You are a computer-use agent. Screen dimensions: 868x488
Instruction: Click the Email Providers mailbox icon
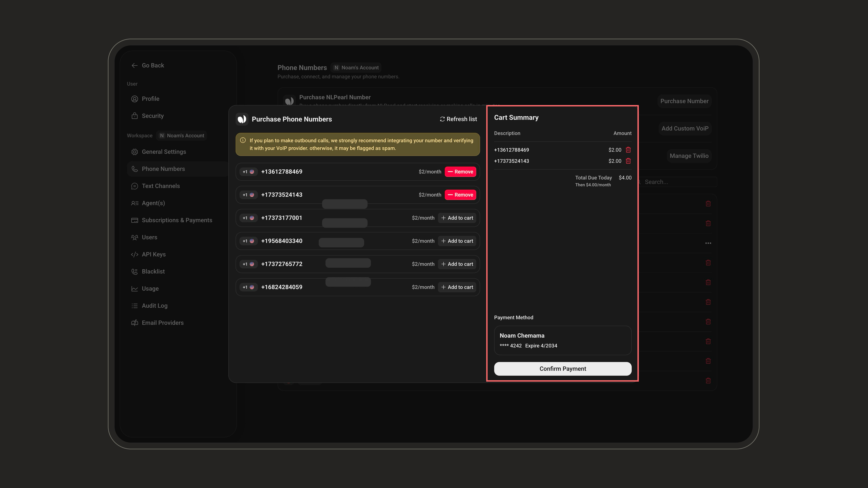(134, 323)
